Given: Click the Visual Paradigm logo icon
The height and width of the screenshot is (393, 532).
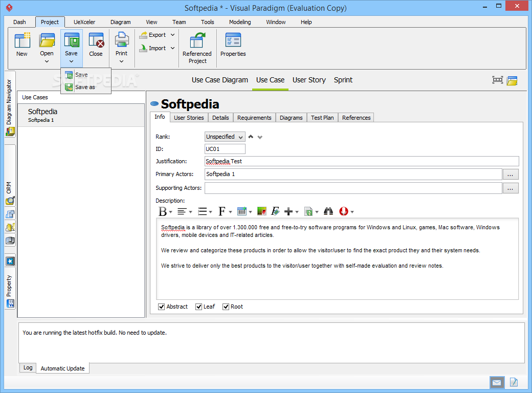Looking at the screenshot, I should [x=9, y=8].
